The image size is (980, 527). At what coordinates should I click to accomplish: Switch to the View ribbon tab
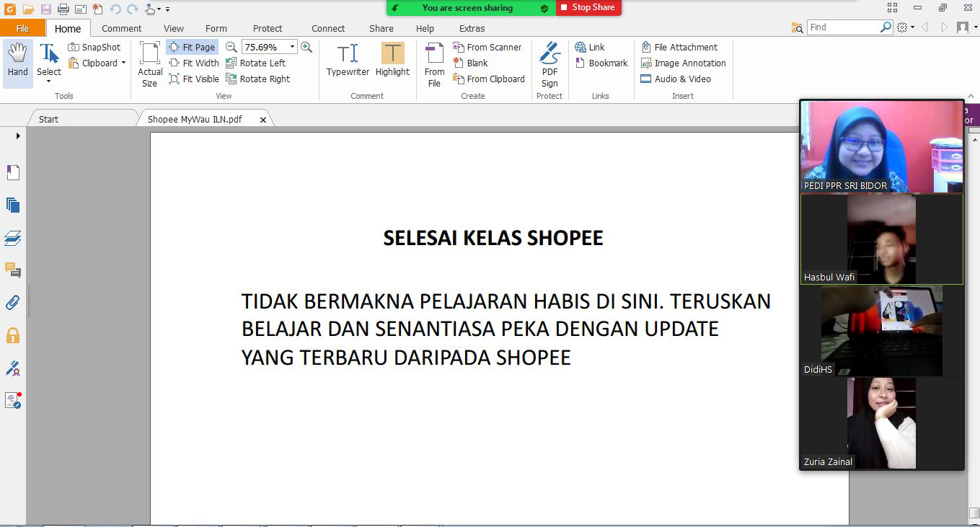tap(174, 28)
